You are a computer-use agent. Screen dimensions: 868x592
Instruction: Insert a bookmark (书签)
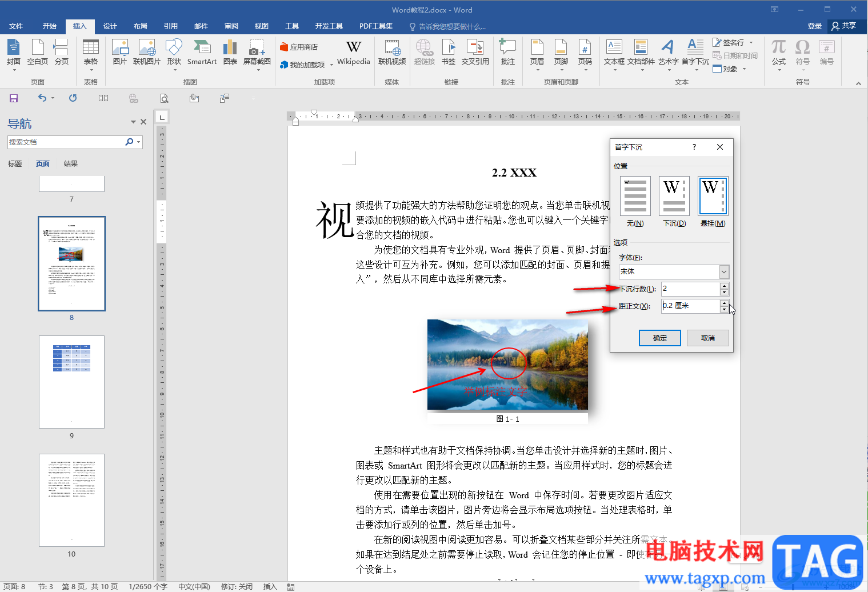pyautogui.click(x=449, y=53)
